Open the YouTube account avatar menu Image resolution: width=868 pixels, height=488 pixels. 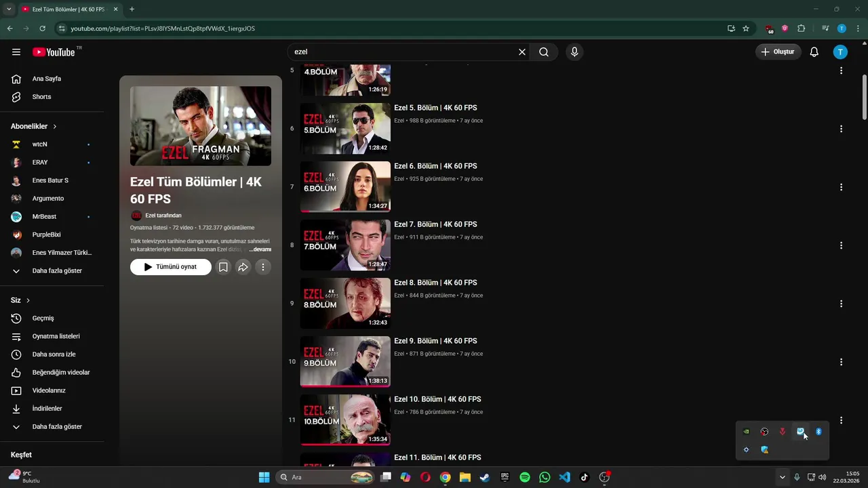coord(840,52)
